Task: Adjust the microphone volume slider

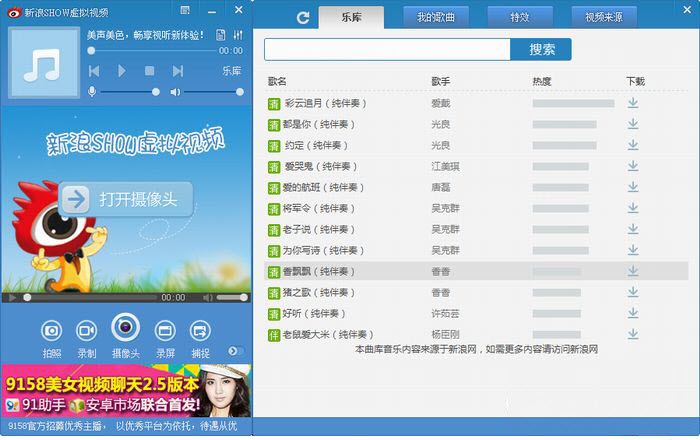Action: tap(128, 92)
